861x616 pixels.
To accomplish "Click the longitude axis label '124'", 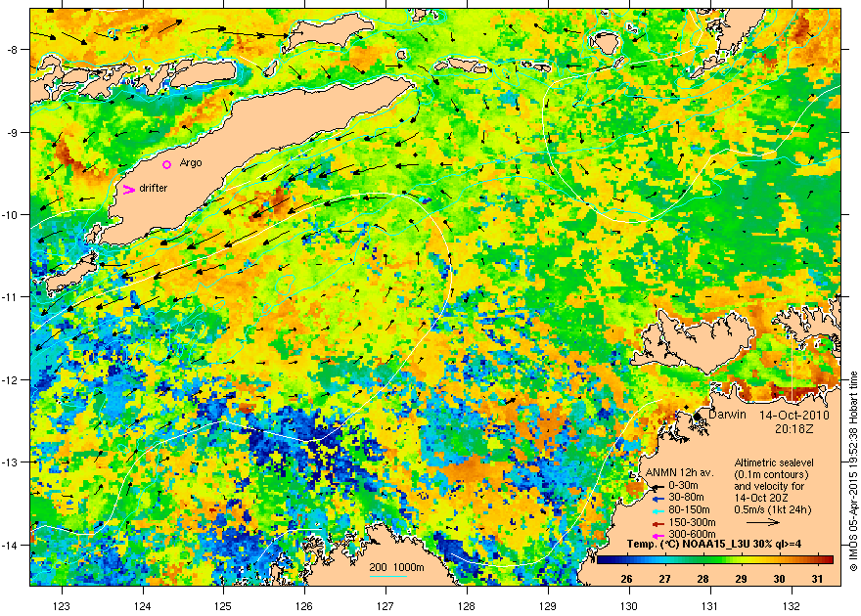I will 143,605.
